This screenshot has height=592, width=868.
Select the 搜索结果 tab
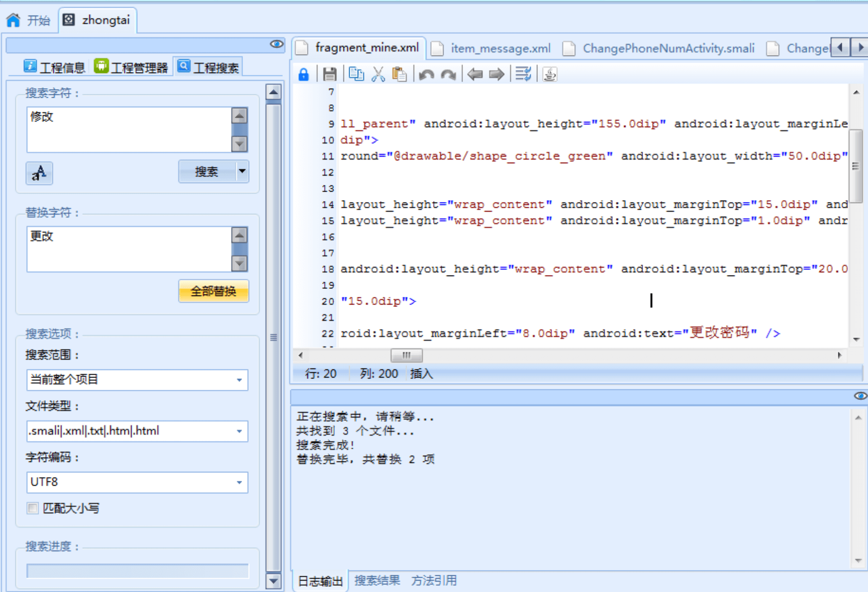(377, 581)
